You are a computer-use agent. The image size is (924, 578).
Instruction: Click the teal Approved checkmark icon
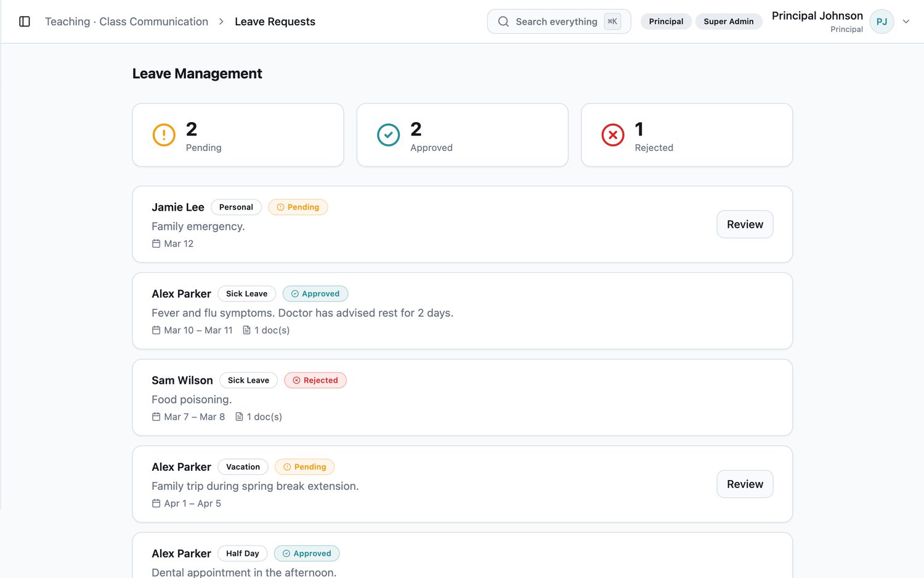pos(388,135)
